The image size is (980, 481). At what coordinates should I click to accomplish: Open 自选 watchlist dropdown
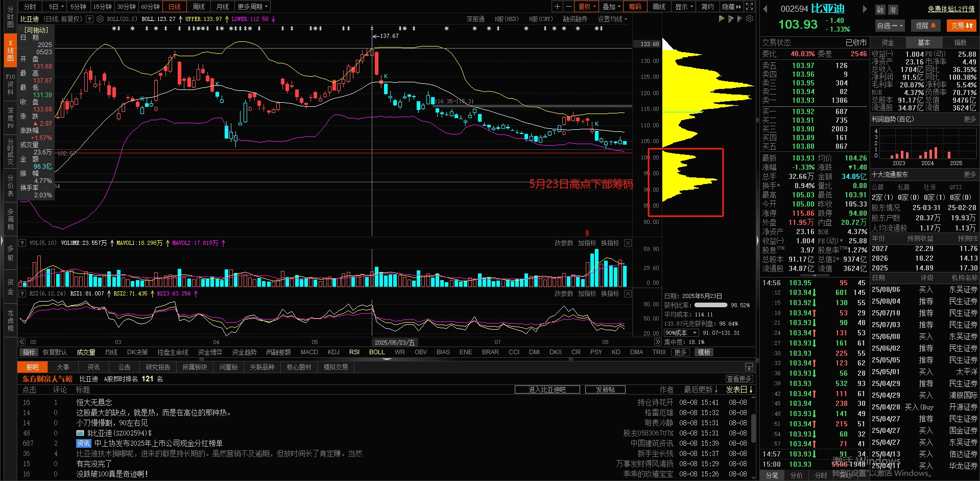[890, 25]
